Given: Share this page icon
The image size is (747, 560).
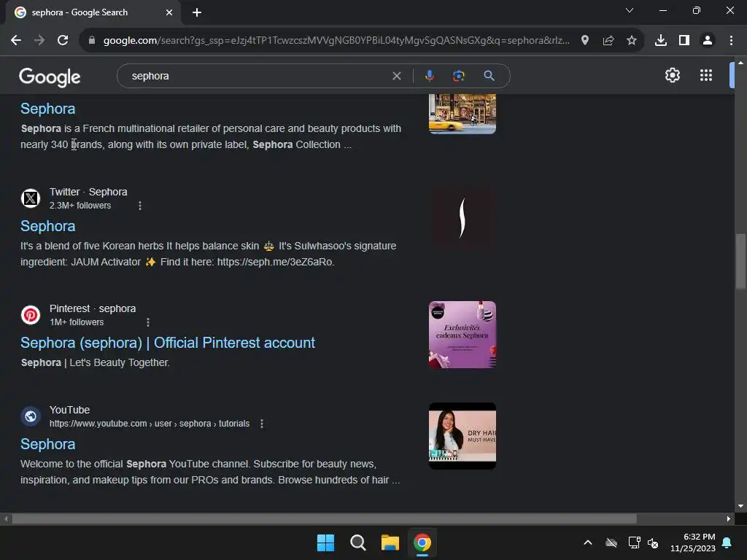Looking at the screenshot, I should pyautogui.click(x=608, y=41).
